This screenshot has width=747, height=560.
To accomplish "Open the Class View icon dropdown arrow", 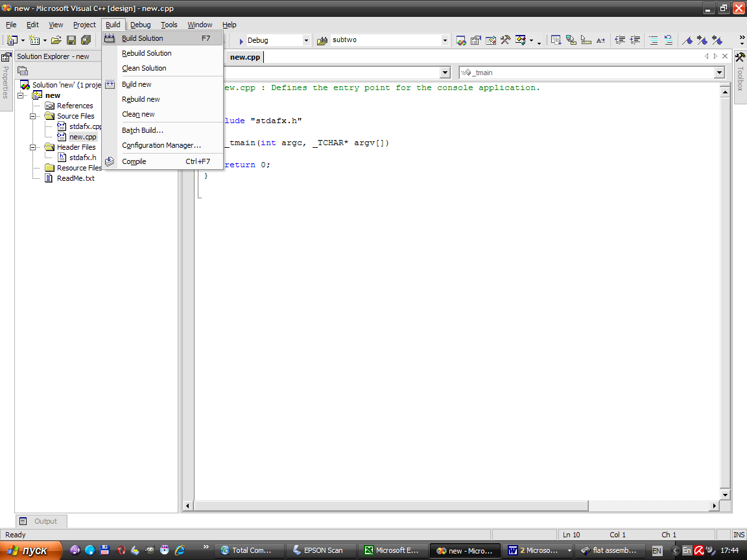I will click(531, 41).
